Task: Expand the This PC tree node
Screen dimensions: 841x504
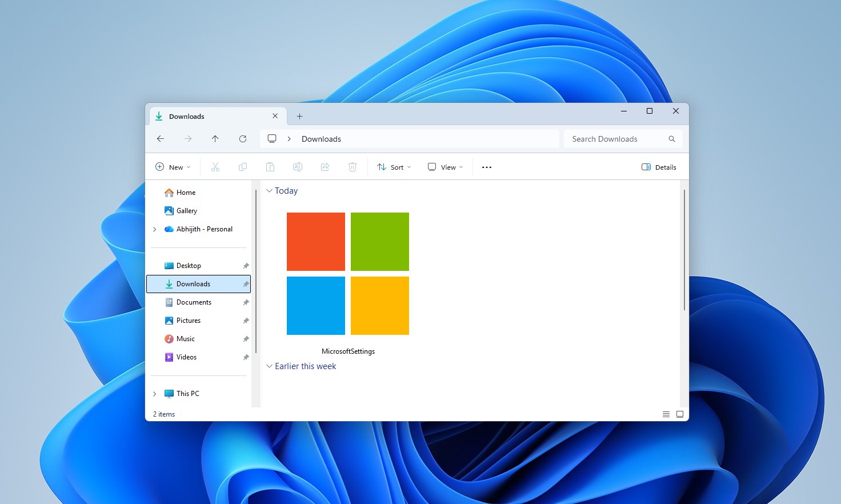Action: (154, 394)
